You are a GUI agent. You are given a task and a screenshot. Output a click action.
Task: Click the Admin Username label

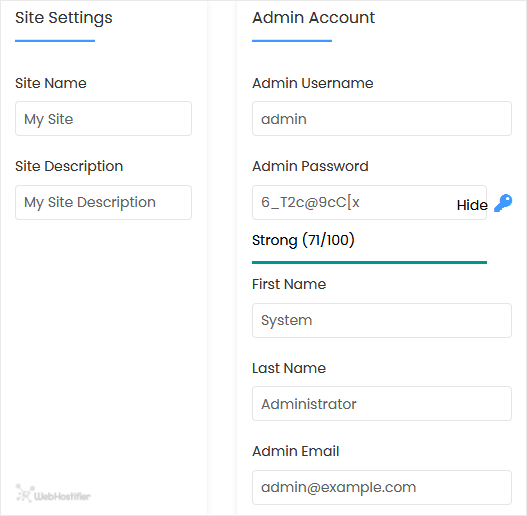pyautogui.click(x=313, y=83)
